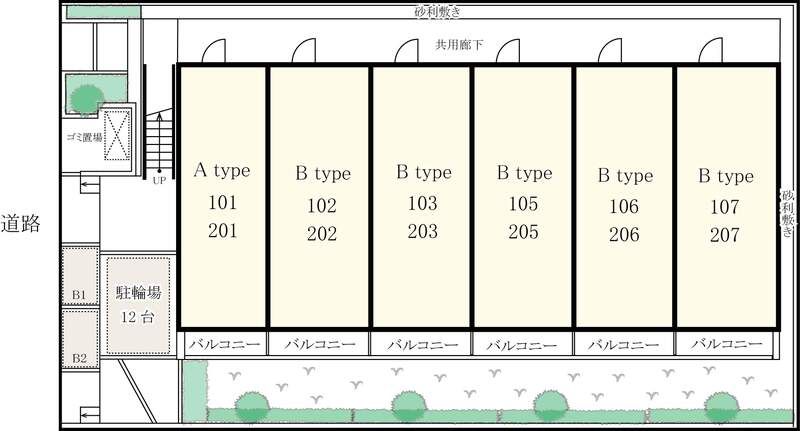800x431 pixels.
Task: Click the balcony label under unit 101
Action: (224, 344)
